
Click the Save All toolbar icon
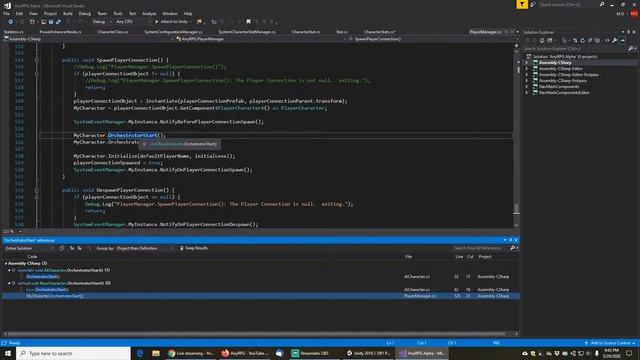click(x=58, y=22)
